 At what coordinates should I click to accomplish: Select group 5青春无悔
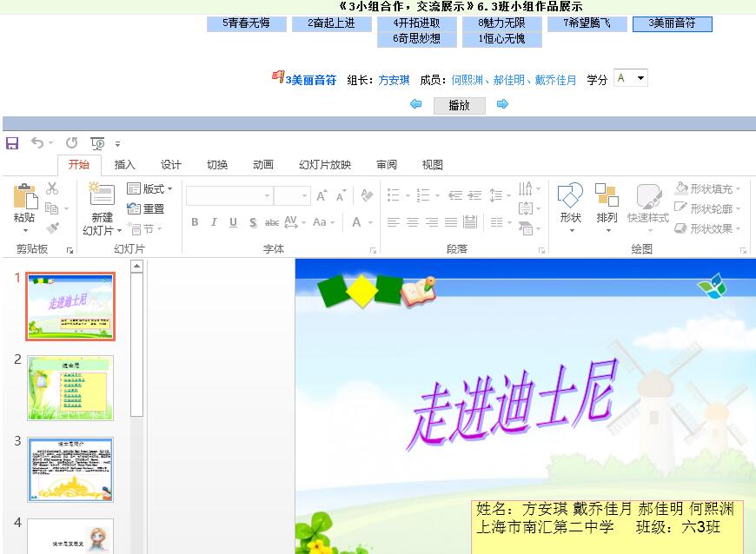(247, 23)
